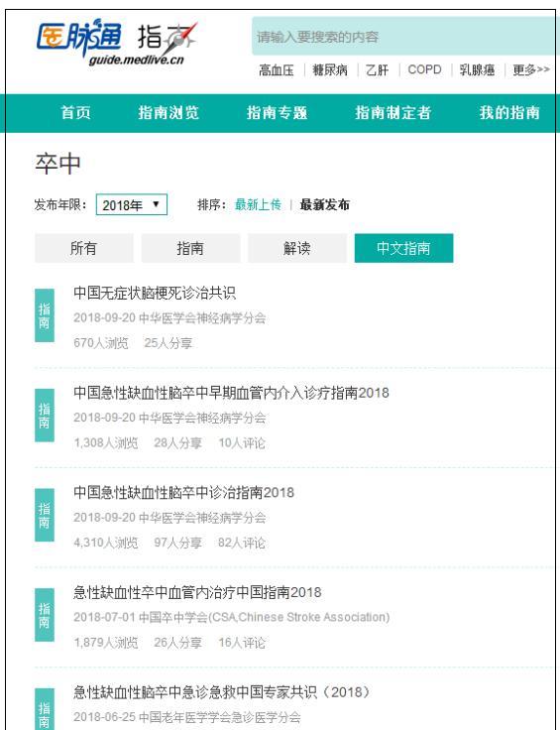560x730 pixels.
Task: Click the 医脉通 logo
Action: click(x=79, y=38)
